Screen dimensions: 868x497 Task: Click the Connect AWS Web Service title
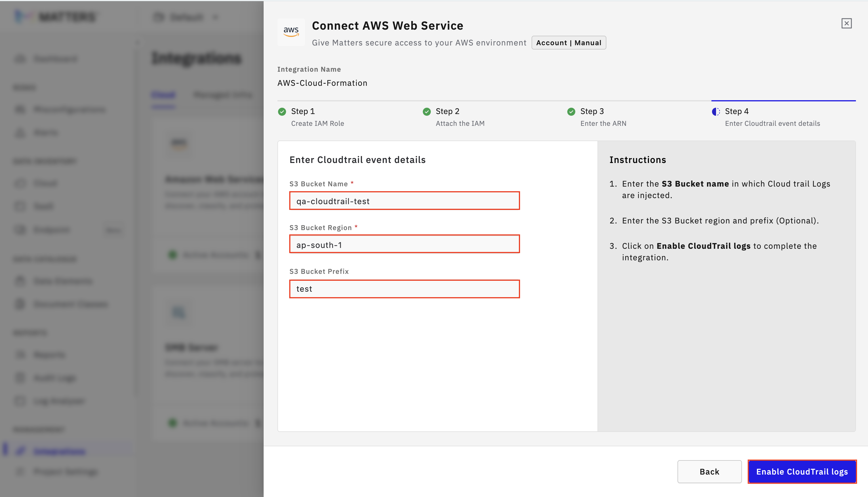click(x=387, y=26)
